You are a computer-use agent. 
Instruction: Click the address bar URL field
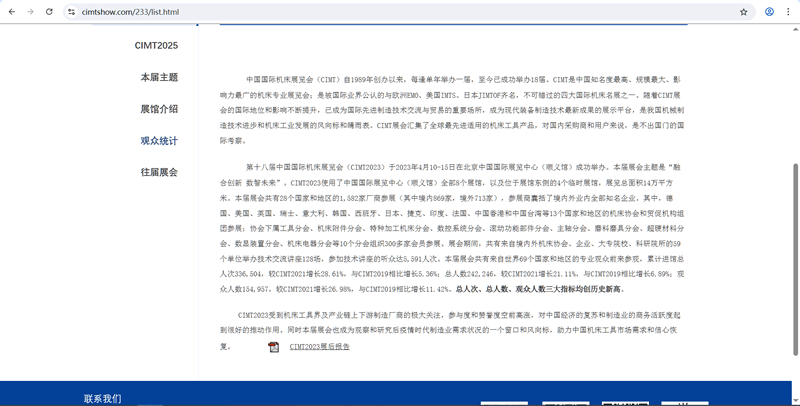[400, 12]
